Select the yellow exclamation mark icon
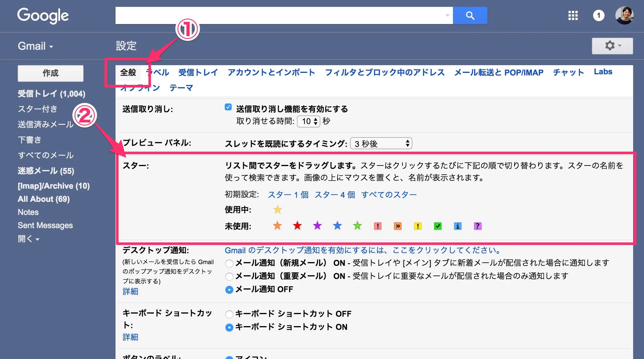Screen dimensions: 644x359 [x=418, y=226]
